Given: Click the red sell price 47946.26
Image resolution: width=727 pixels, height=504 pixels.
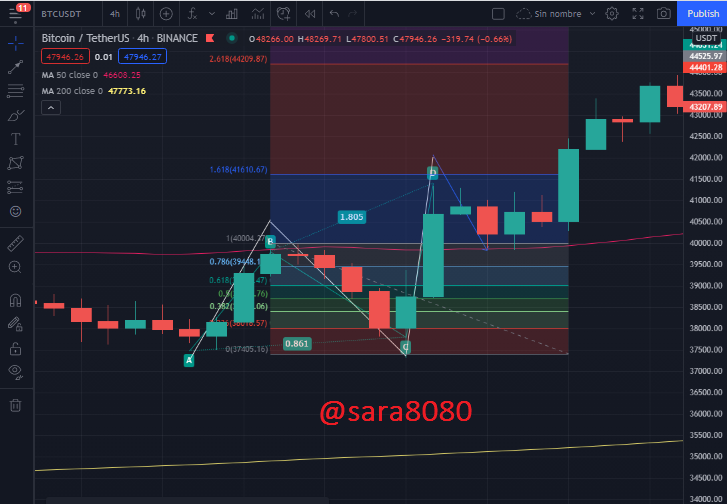Looking at the screenshot, I should [65, 57].
